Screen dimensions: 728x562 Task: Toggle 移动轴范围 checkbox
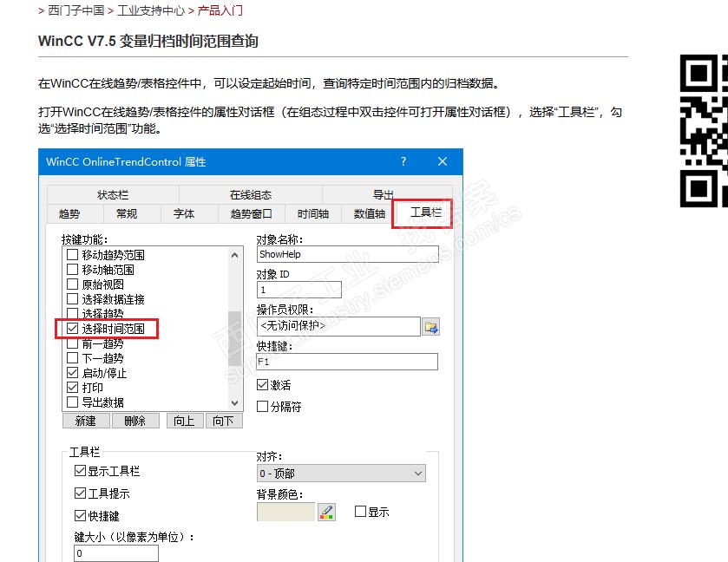point(72,270)
